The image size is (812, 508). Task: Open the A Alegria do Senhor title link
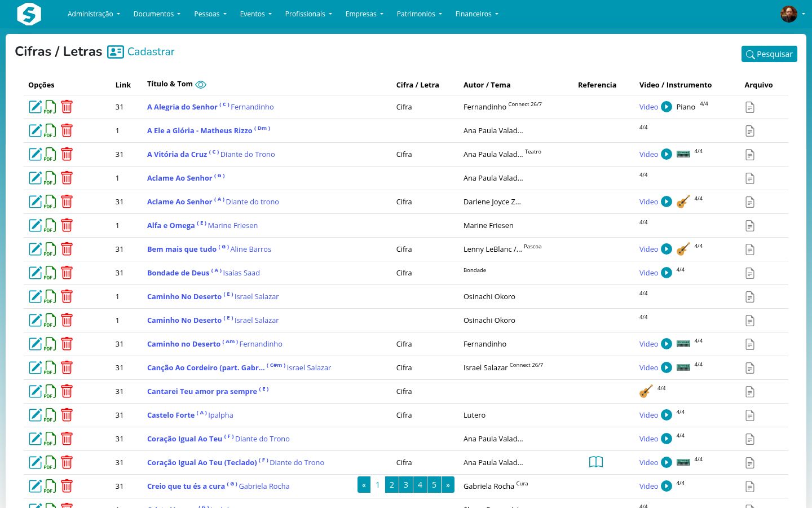(182, 107)
